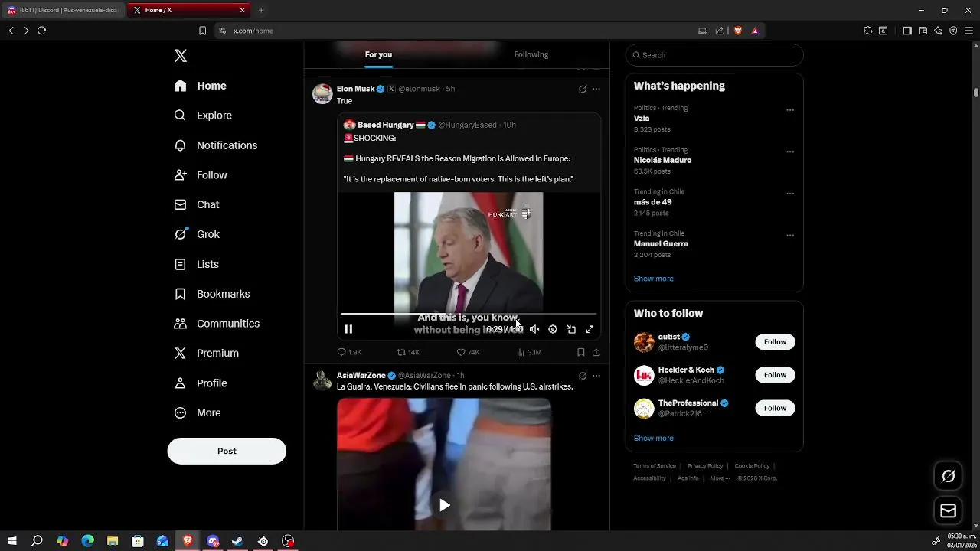Follow Heckler & Koch
Screen dimensions: 980x551
(775, 375)
